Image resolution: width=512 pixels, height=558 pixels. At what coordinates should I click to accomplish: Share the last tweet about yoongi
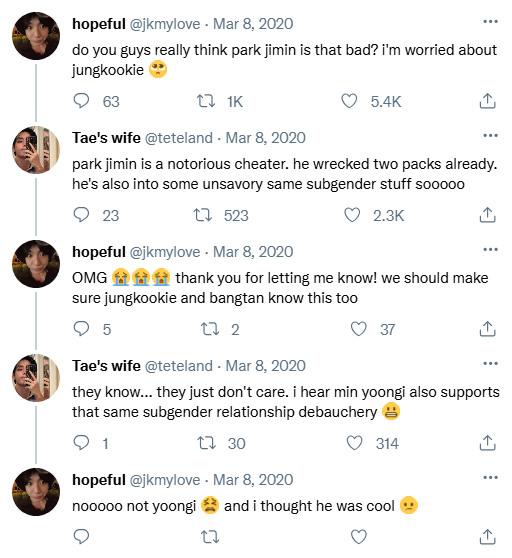pyautogui.click(x=487, y=537)
